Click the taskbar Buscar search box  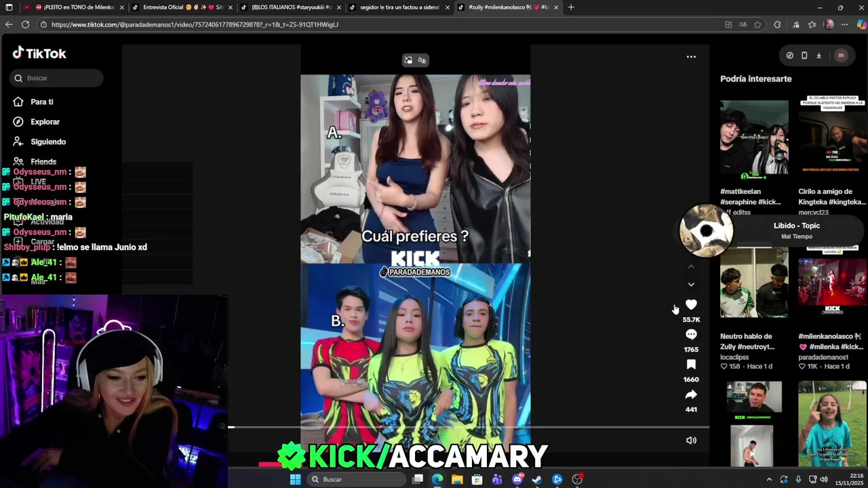[357, 479]
